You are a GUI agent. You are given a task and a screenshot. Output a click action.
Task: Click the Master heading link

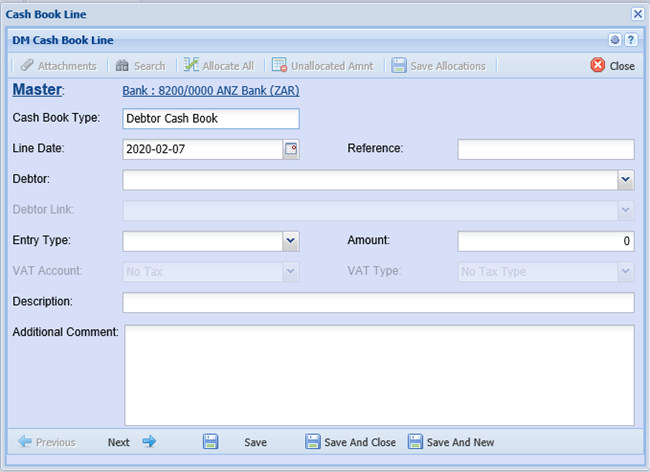36,91
